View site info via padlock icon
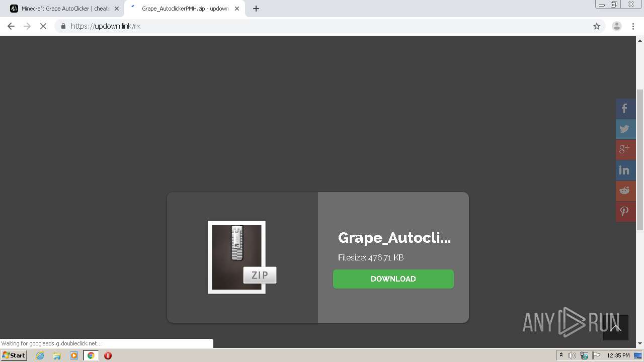The width and height of the screenshot is (644, 362). [63, 26]
